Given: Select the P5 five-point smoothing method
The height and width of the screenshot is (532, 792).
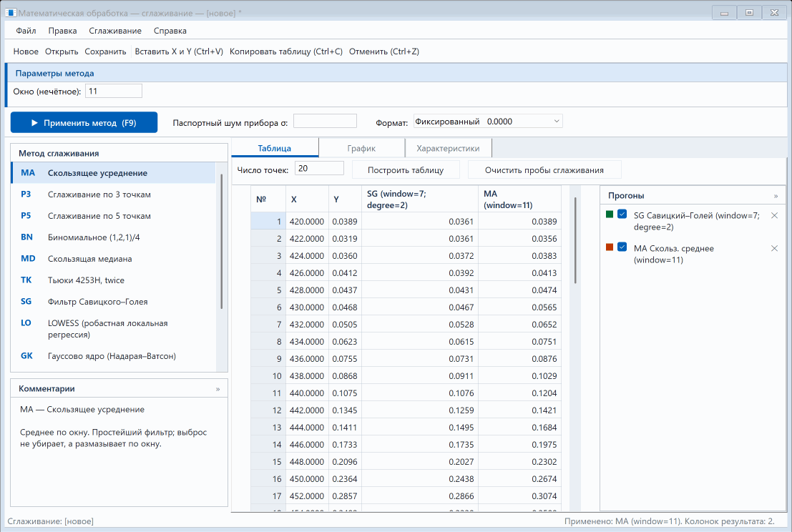Looking at the screenshot, I should click(113, 215).
